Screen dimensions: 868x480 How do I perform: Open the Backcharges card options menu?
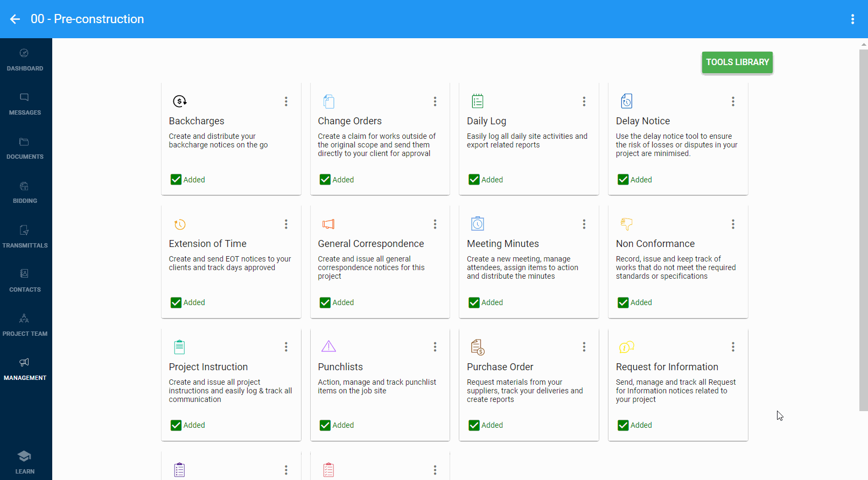[286, 101]
